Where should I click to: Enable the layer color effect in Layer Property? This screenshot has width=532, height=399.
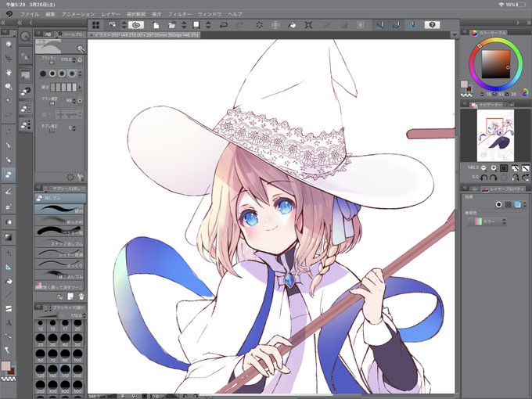(x=517, y=204)
